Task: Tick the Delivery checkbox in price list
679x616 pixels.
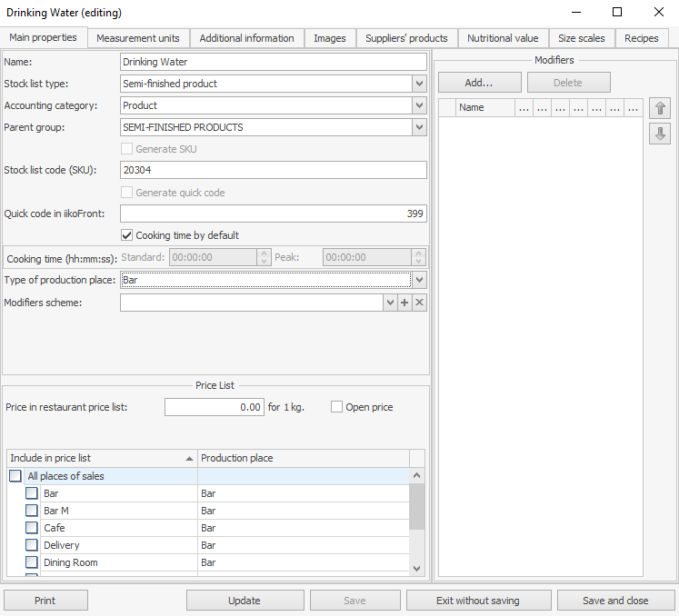Action: point(32,545)
